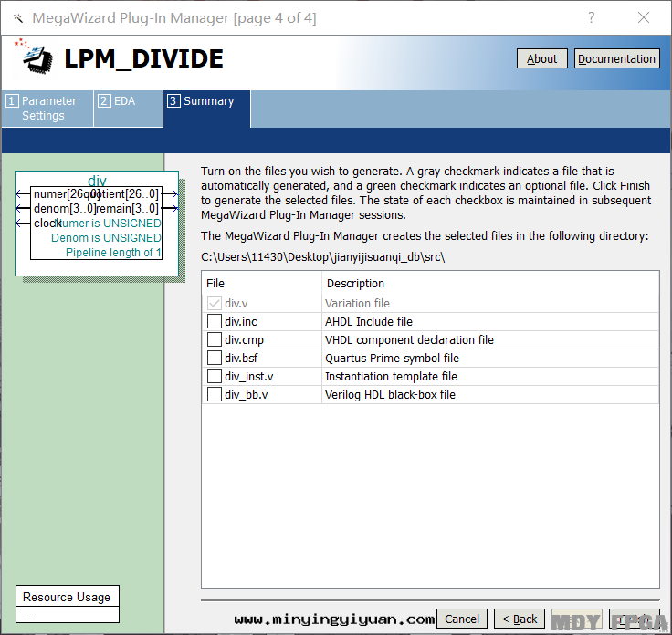The width and height of the screenshot is (672, 635).
Task: Go back with the Back button
Action: click(x=520, y=619)
